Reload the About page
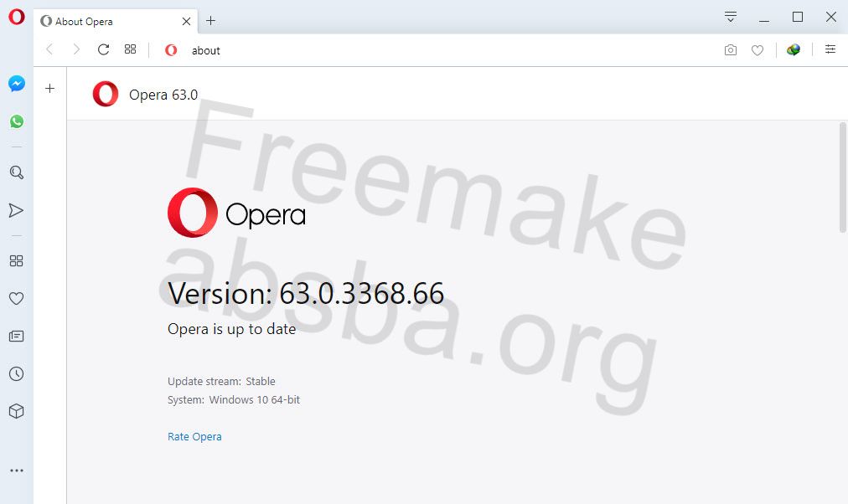 [x=103, y=49]
